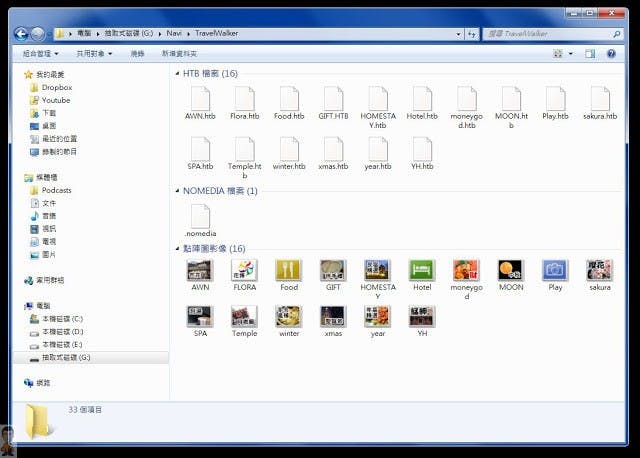Click the Back navigation arrow button
Viewport: 640px width, 458px height.
click(x=21, y=34)
